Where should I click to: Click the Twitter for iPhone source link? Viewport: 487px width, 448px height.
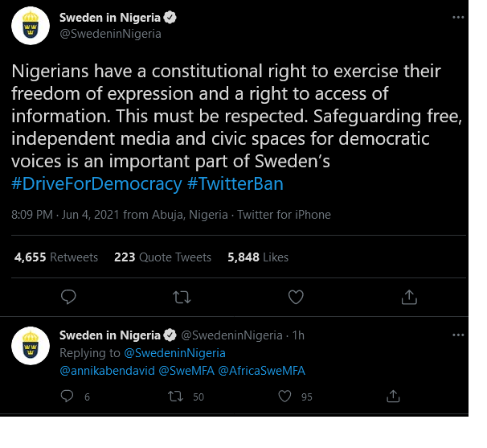(x=285, y=215)
